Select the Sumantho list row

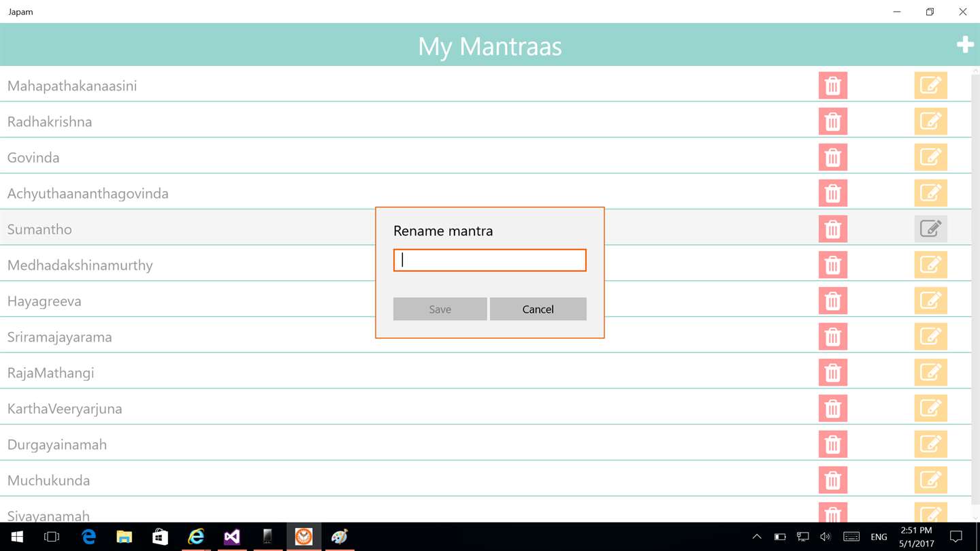coord(485,227)
